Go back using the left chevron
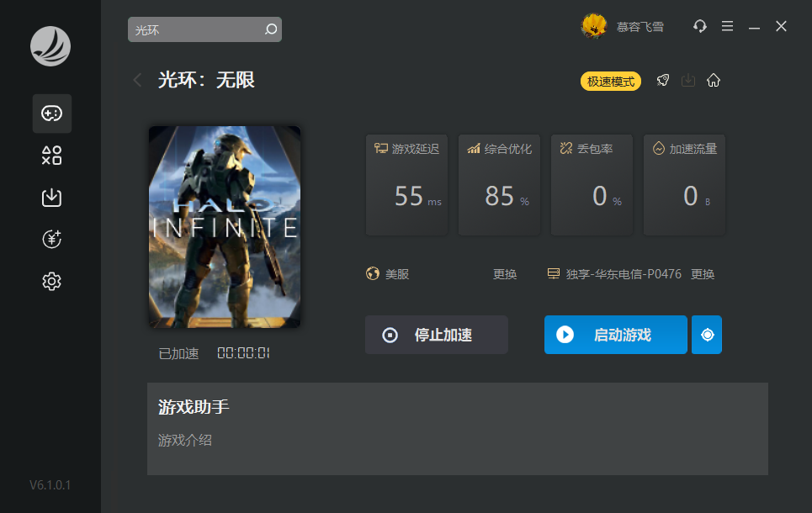812x513 pixels. (x=138, y=81)
